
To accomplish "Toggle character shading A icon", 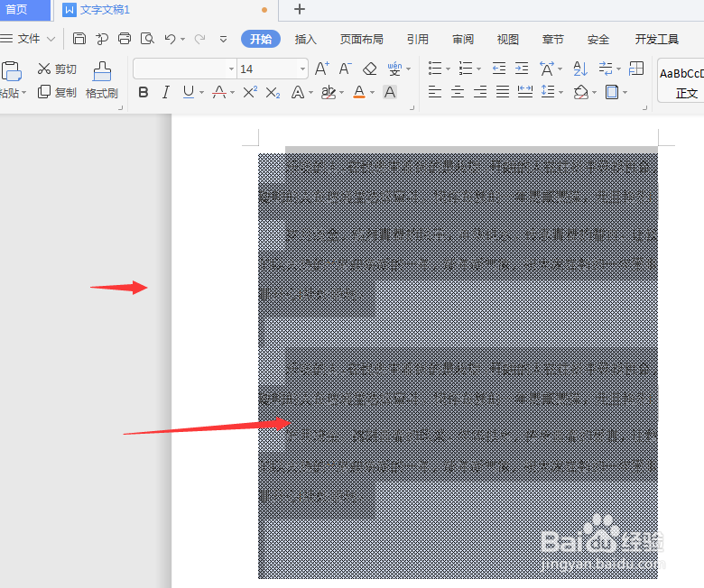I will pyautogui.click(x=390, y=92).
